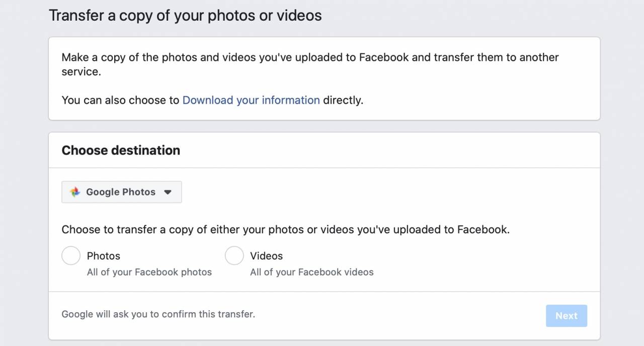Click the All of your Facebook photos caption

149,272
